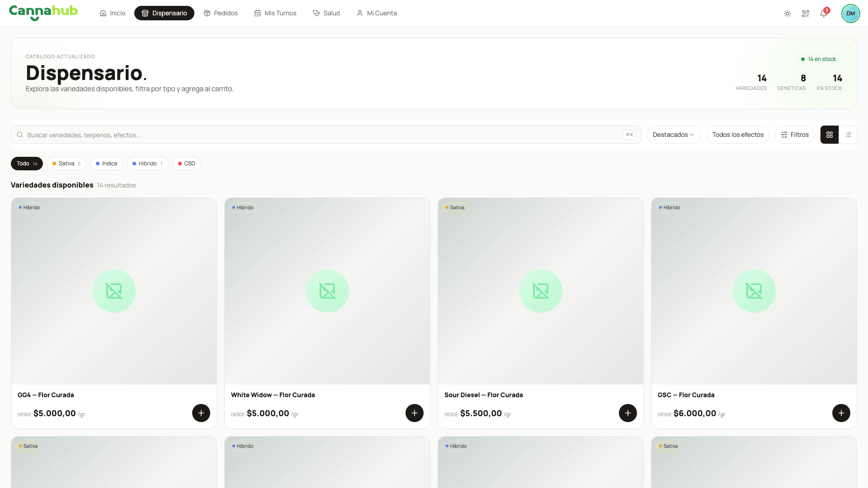This screenshot has height=488, width=868.
Task: Add White Widow — Flor Curada to cart
Action: 415,413
